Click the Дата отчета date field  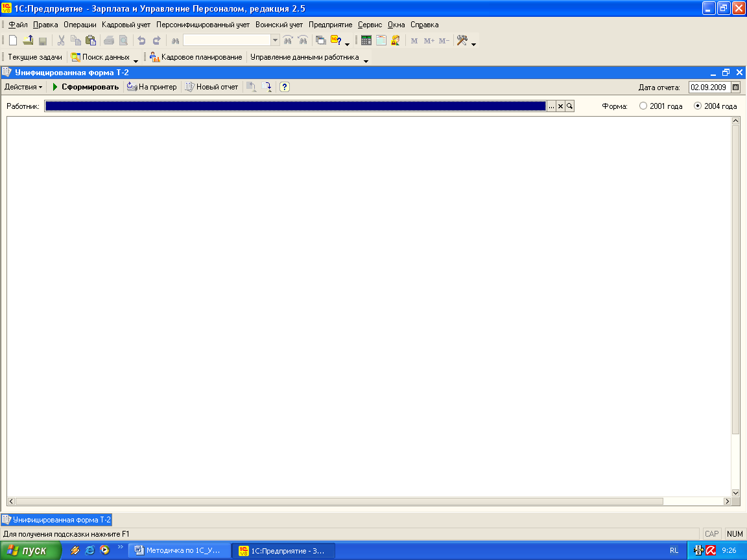coord(710,87)
